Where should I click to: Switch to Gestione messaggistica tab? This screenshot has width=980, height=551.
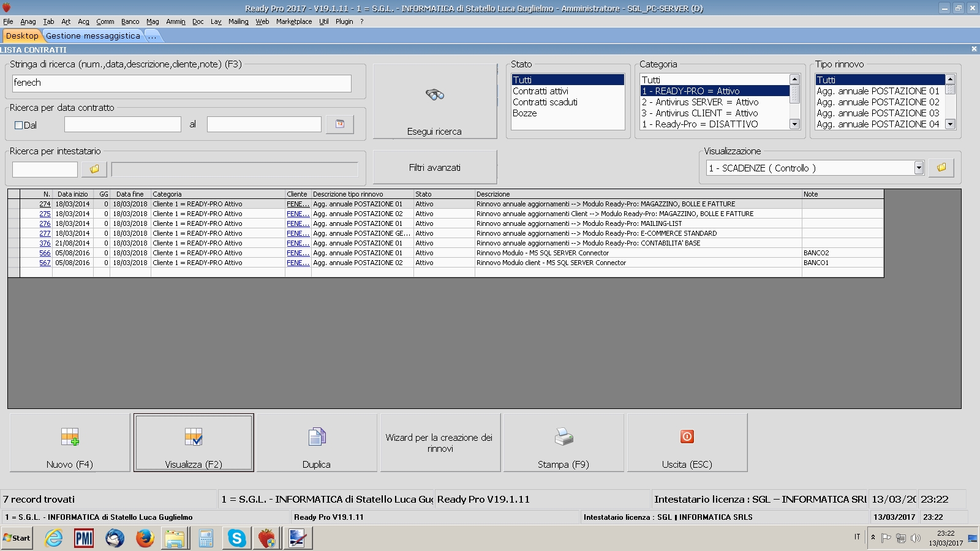(x=93, y=36)
